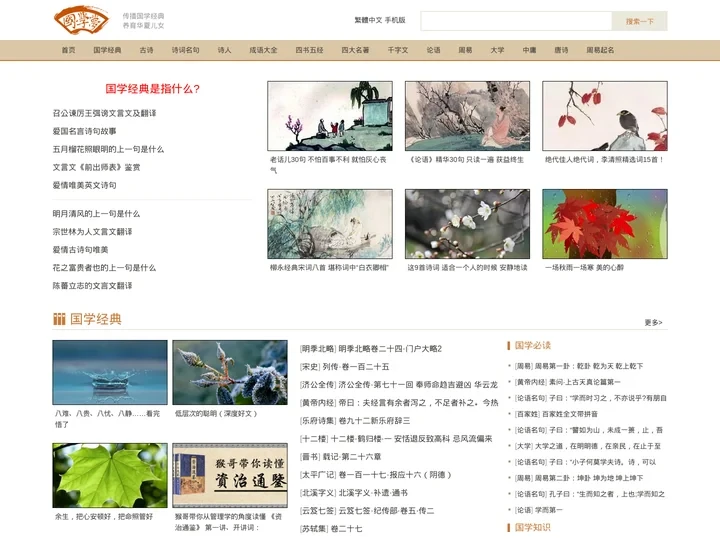Click the plum blossom photo thumbnail
The width and height of the screenshot is (720, 540).
coord(467,224)
